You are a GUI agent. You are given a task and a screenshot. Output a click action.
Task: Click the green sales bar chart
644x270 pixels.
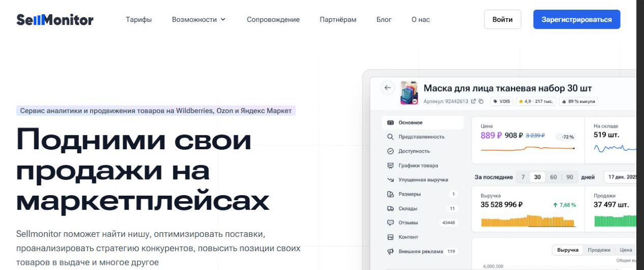coord(615,221)
